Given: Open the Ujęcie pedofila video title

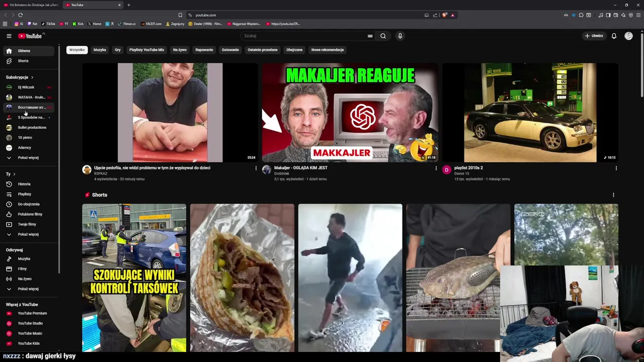Looking at the screenshot, I should tap(152, 168).
